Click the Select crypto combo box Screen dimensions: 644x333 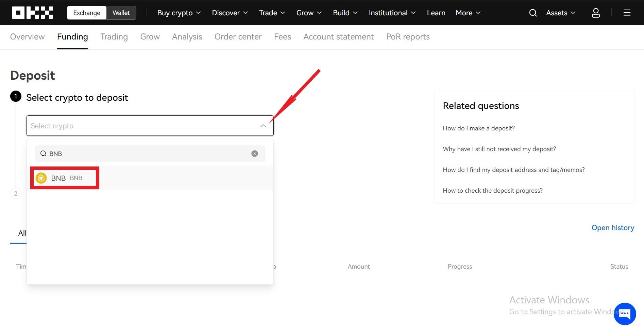[x=150, y=126]
